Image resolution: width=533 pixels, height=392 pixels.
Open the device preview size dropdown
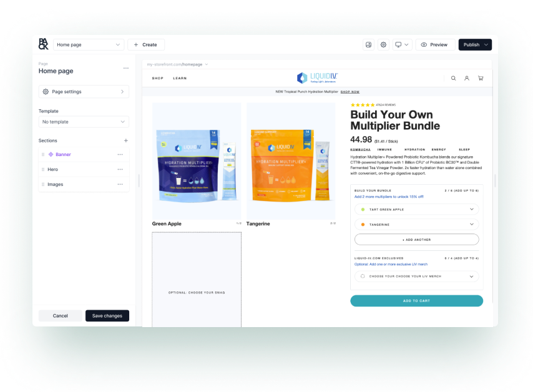pyautogui.click(x=401, y=45)
